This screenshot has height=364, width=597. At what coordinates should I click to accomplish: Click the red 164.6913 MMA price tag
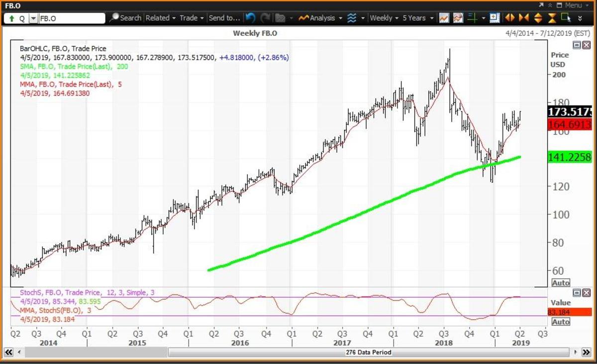point(570,124)
